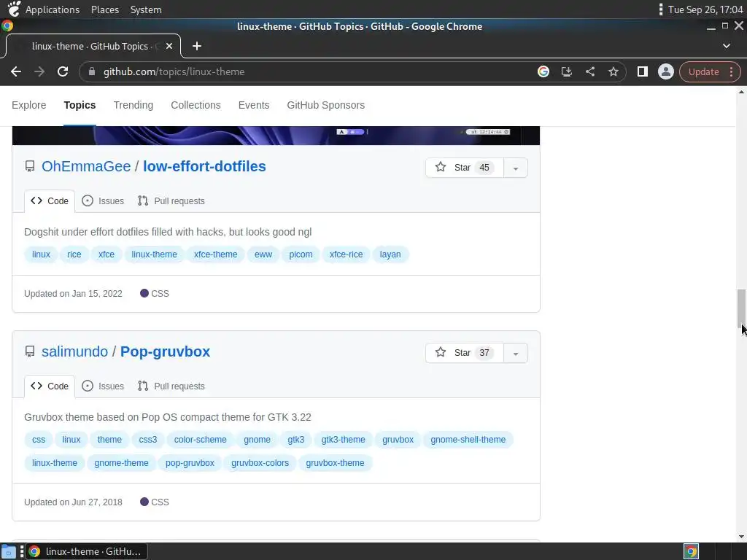Open the Places menu in top panel
The width and height of the screenshot is (747, 560).
pos(105,9)
